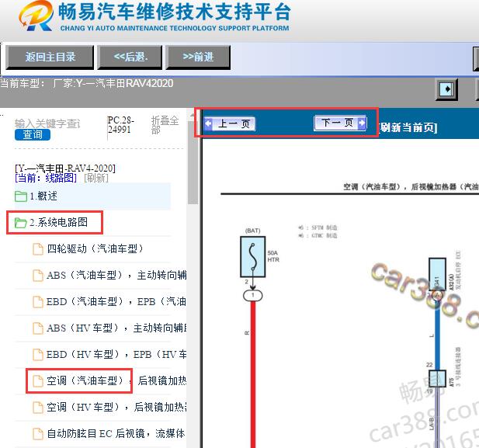Screen dimensions: 479x448
Task: Click document icon beside 空调（HV 车型）
Action: point(38,408)
